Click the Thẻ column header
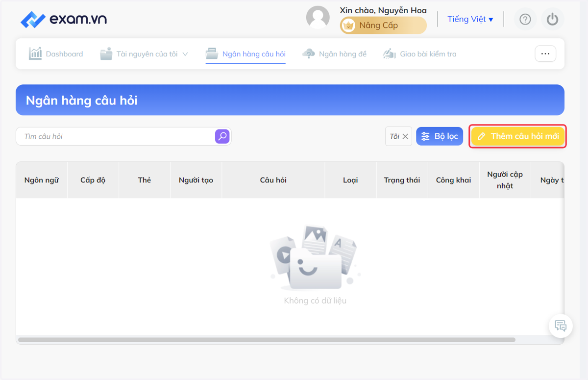 [x=145, y=180]
